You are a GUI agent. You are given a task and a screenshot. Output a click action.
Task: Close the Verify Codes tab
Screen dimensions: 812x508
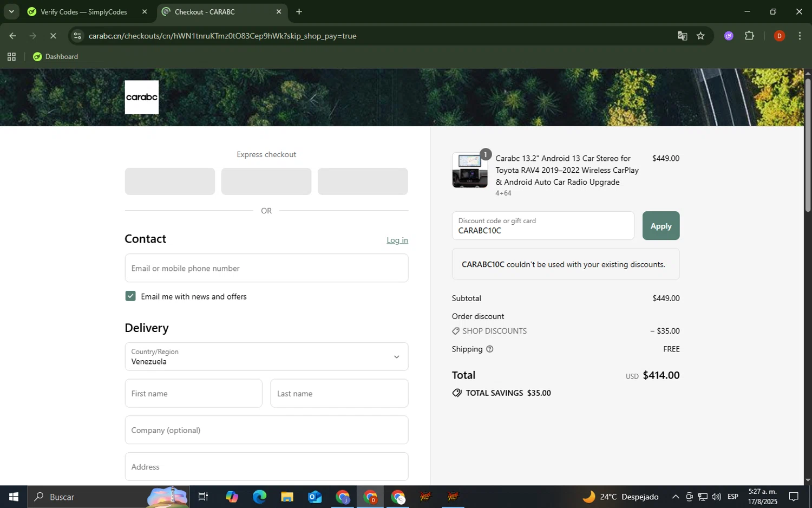point(144,12)
